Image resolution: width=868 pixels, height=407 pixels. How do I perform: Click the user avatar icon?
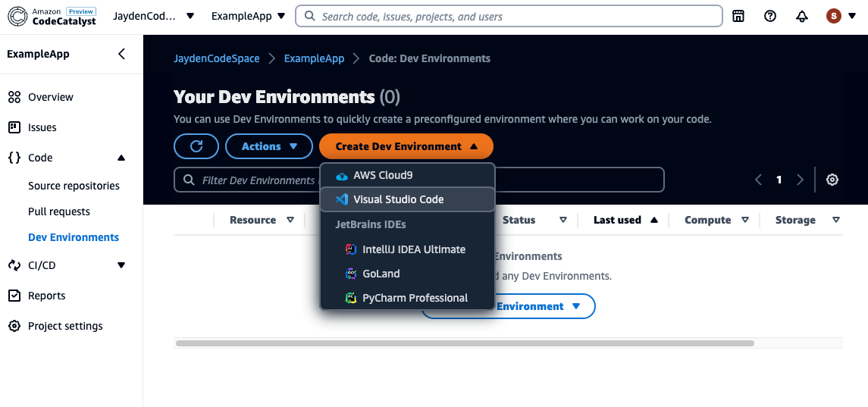coord(834,16)
